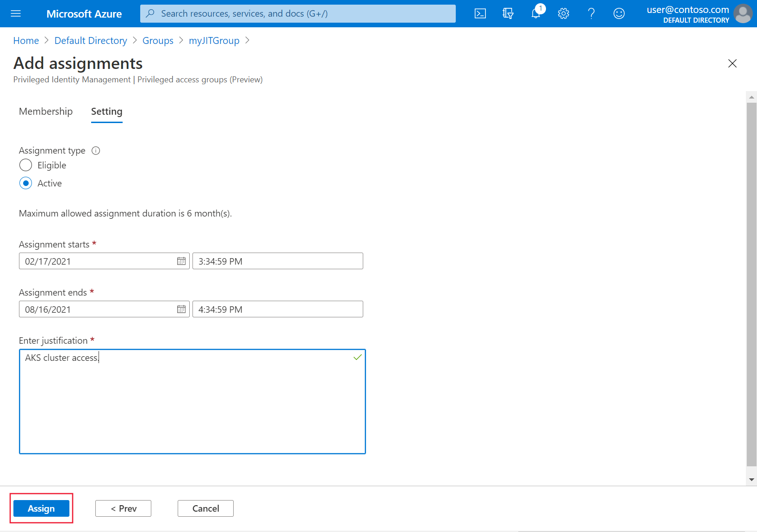Open the Cloud Shell terminal

coord(480,13)
